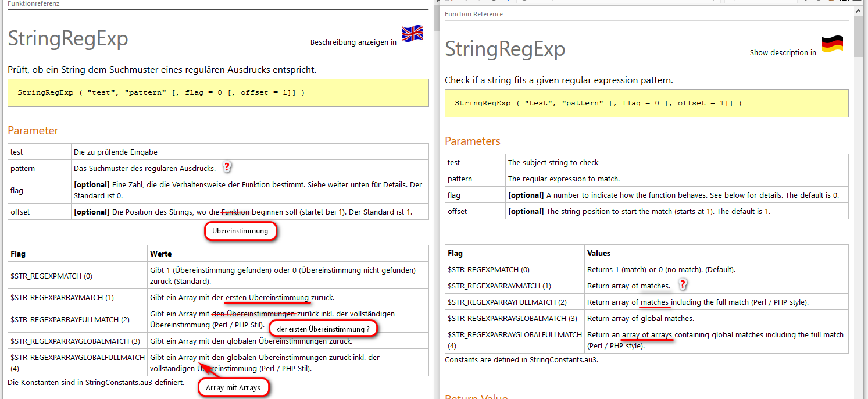Click the German flag to show German description
The image size is (868, 399).
[x=832, y=44]
